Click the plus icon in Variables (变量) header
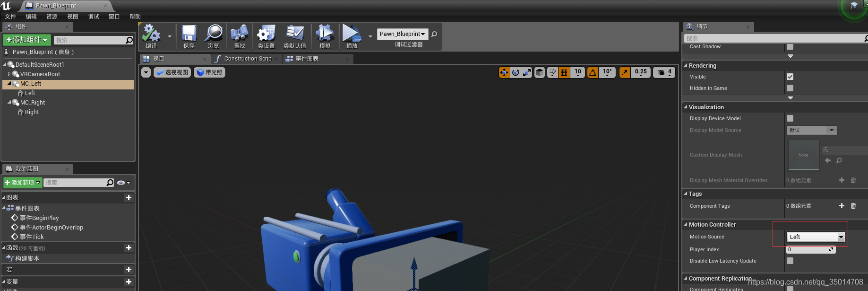 pos(129,282)
